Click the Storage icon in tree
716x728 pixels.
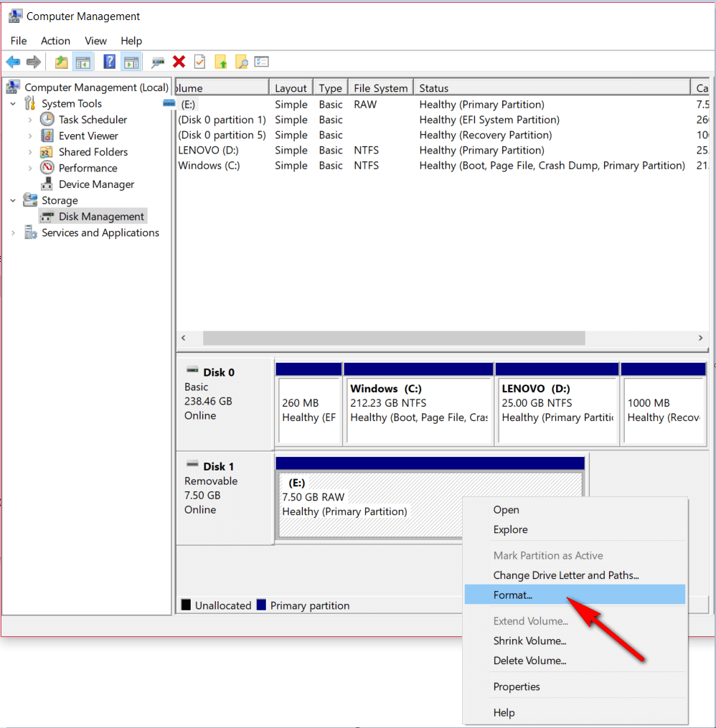click(x=30, y=200)
